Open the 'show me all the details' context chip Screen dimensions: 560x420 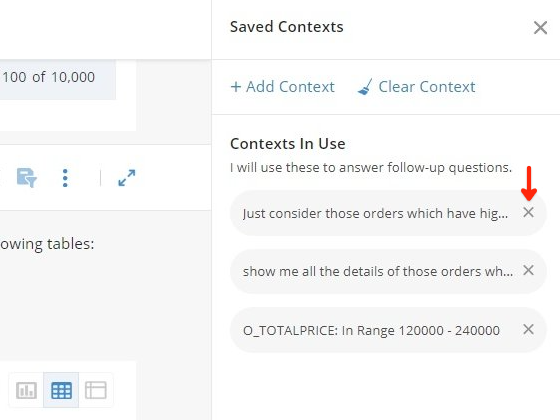coord(378,271)
